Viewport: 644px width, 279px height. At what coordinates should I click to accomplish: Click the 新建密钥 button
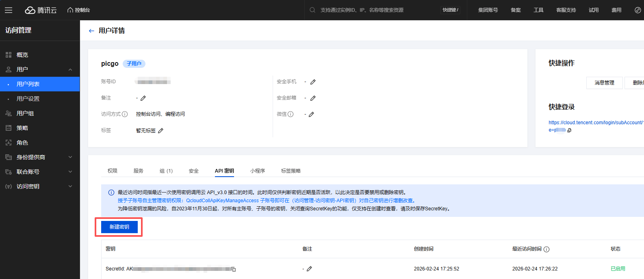click(x=119, y=227)
